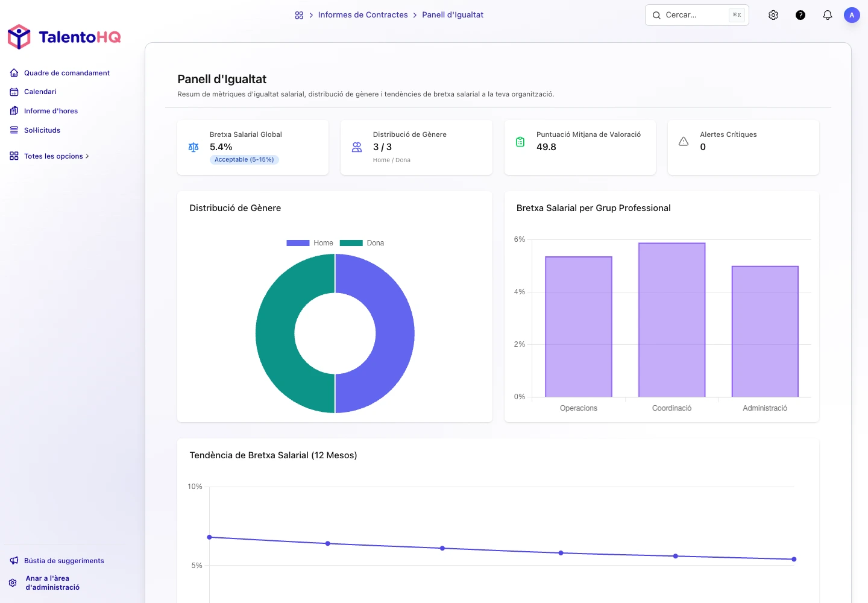
Task: Navigate to Informes de Contractes breadcrumb
Action: (x=363, y=15)
